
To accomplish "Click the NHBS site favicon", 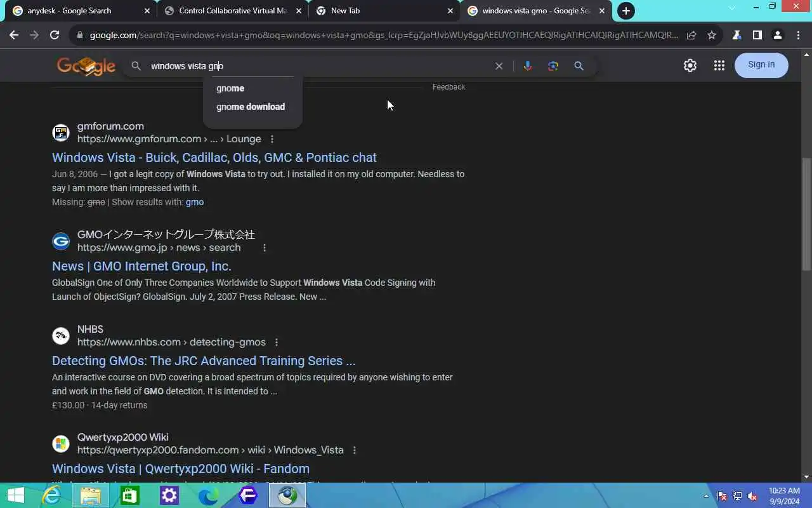I will tap(61, 336).
